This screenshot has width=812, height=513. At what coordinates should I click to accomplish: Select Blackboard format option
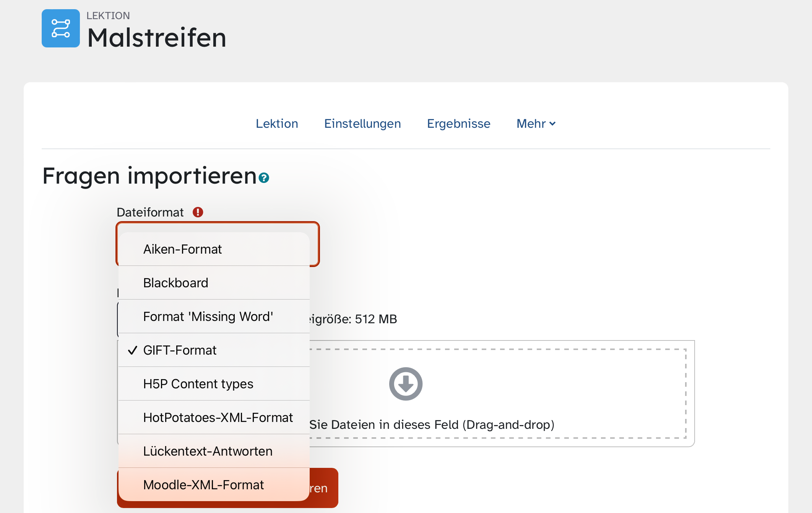(175, 283)
